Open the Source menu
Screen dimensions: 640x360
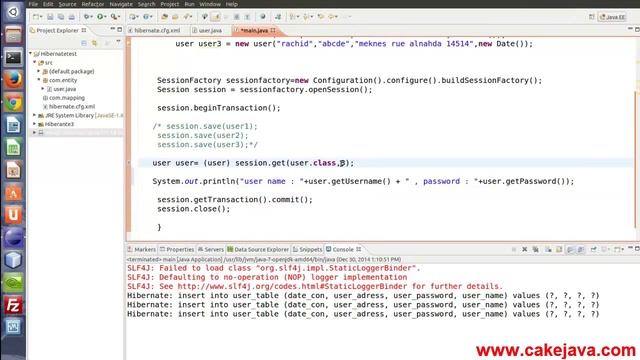[67, 4]
